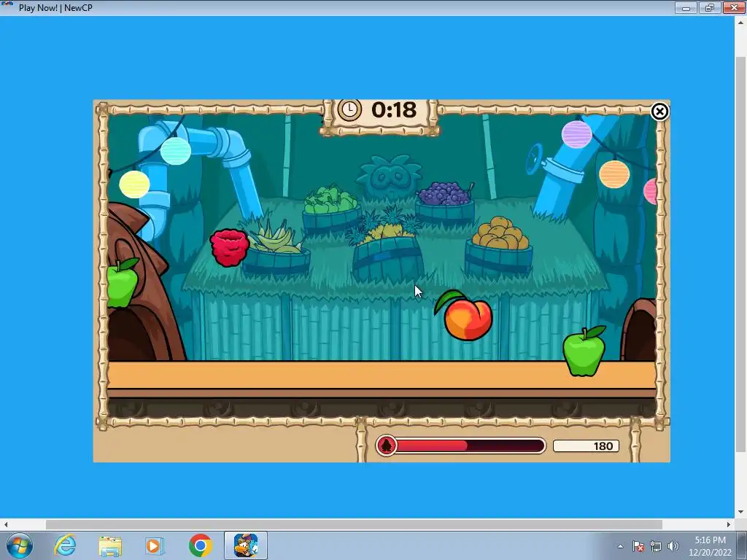Click the vertical scrollbar up arrow

(x=740, y=22)
